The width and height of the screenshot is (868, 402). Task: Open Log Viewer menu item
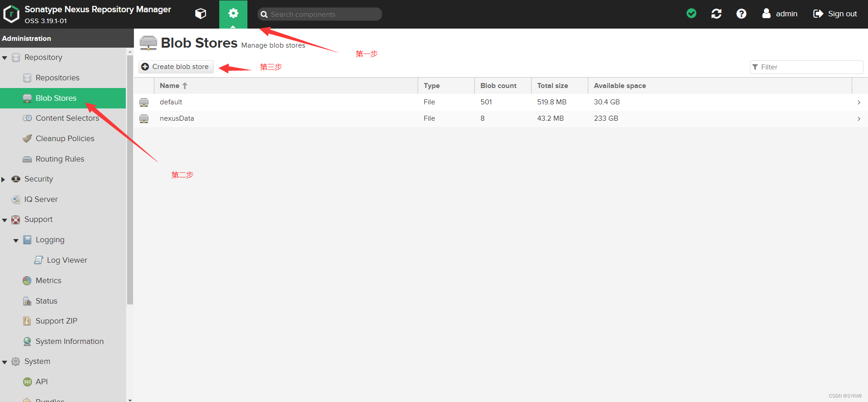[63, 260]
